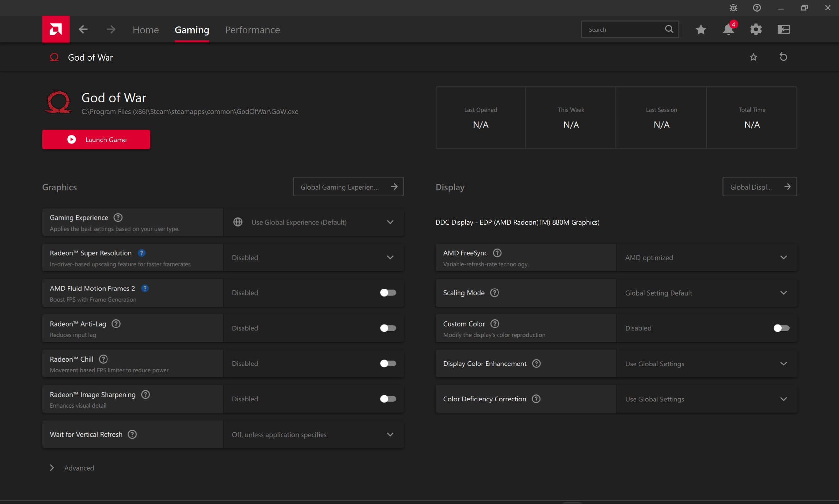Click DDC Display - EDP label
839x504 pixels.
pos(517,222)
